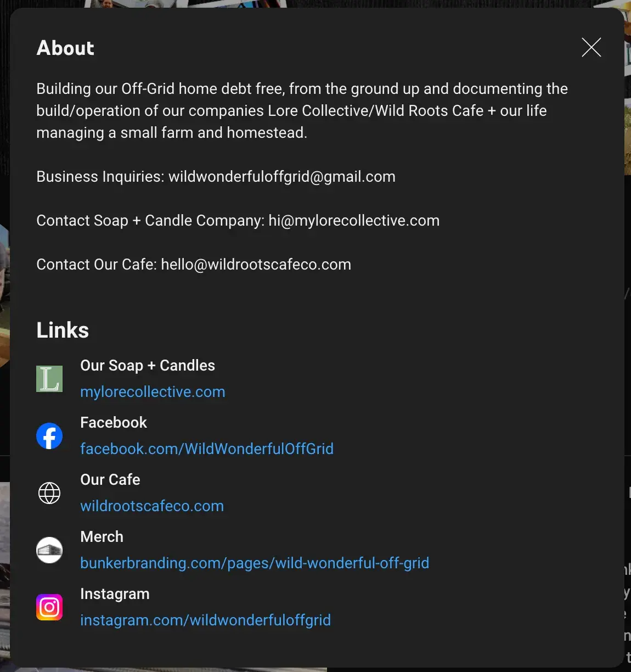631x672 pixels.
Task: Click the blue Facebook logo icon
Action: point(49,436)
